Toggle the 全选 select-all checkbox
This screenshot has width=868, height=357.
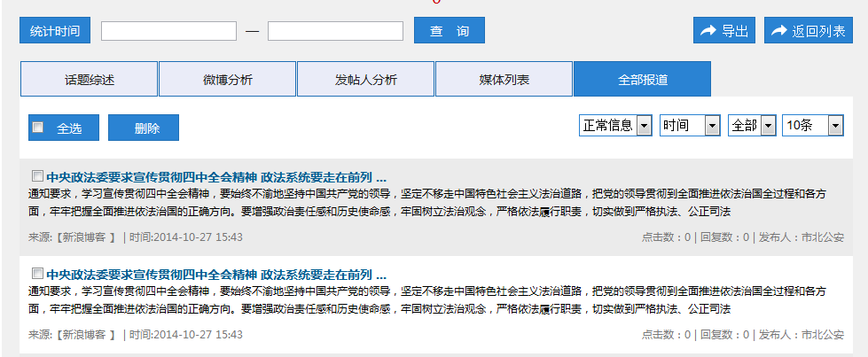(38, 128)
